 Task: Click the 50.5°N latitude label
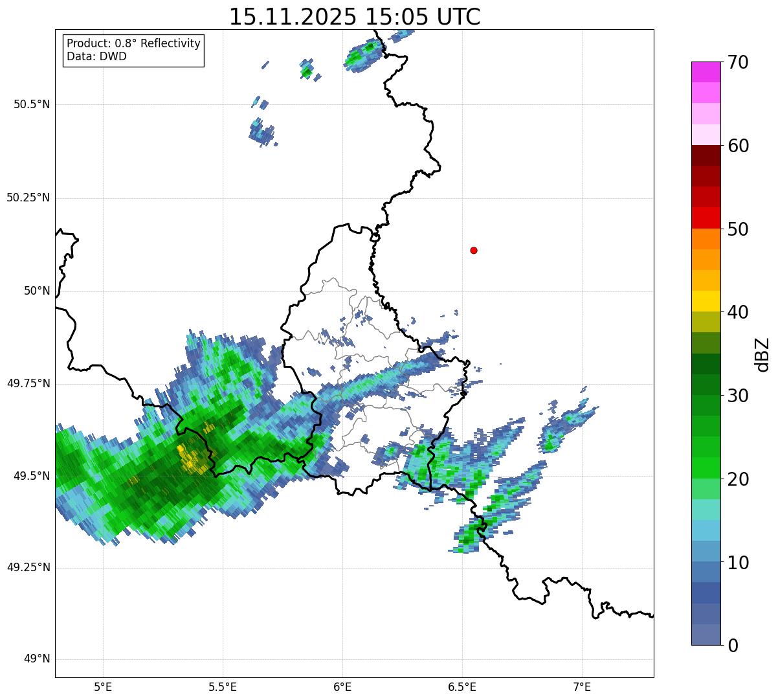pos(32,104)
